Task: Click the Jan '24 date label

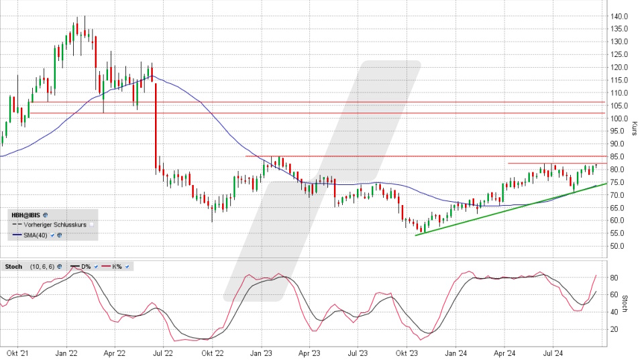Action: [456, 353]
